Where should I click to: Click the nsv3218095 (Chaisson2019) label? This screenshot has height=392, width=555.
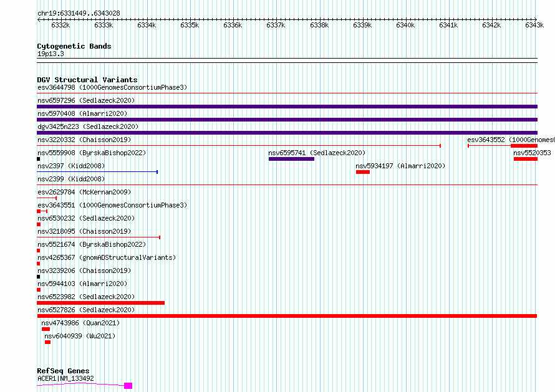pyautogui.click(x=84, y=231)
